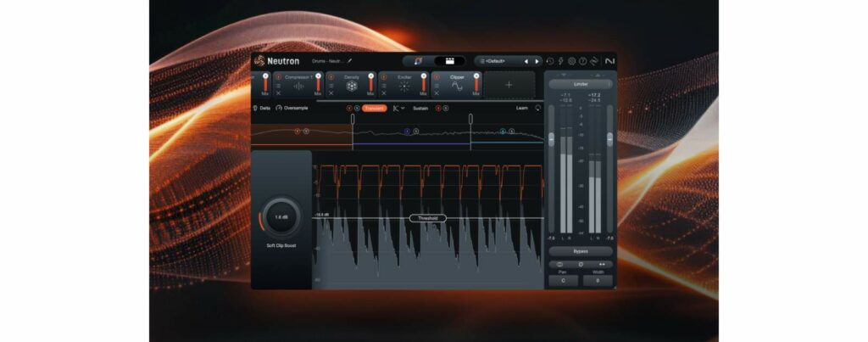Image resolution: width=868 pixels, height=342 pixels.
Task: Select the Transient mode tab
Action: tap(374, 109)
